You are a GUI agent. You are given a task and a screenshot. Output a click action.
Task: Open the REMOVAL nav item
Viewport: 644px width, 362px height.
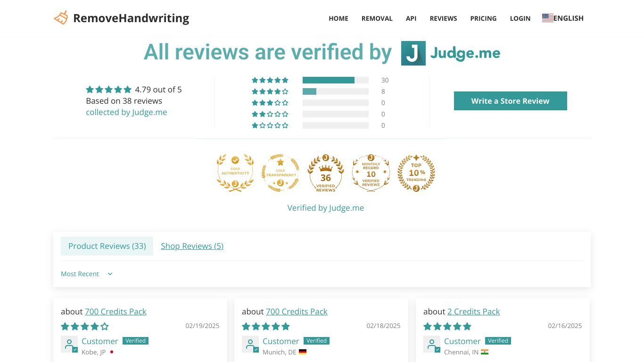(x=377, y=18)
